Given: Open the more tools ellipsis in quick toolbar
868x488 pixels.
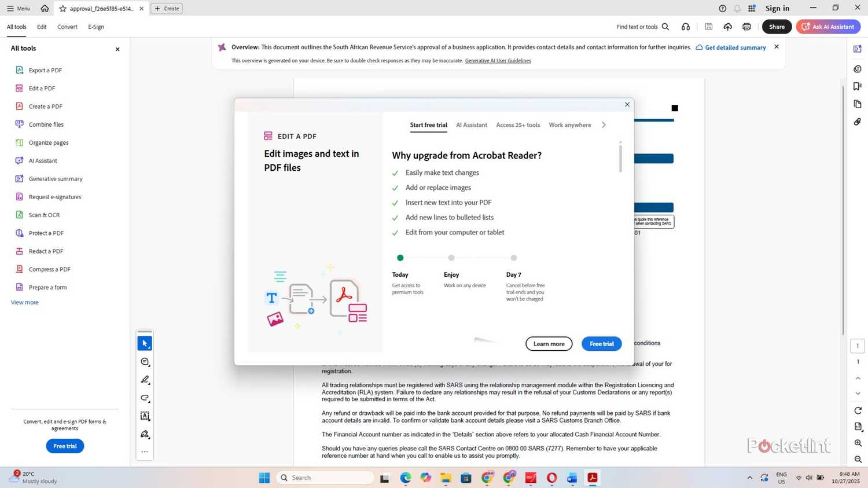Looking at the screenshot, I should pos(145,452).
